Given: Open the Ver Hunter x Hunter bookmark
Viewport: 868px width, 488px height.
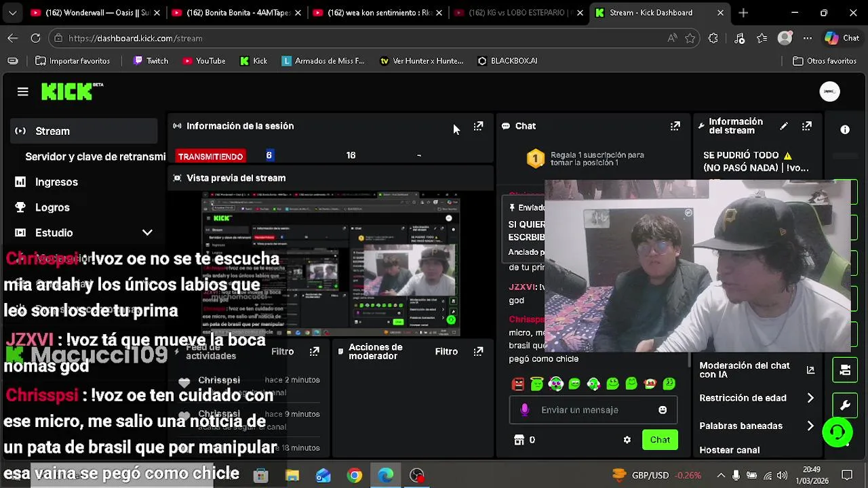Looking at the screenshot, I should [421, 60].
